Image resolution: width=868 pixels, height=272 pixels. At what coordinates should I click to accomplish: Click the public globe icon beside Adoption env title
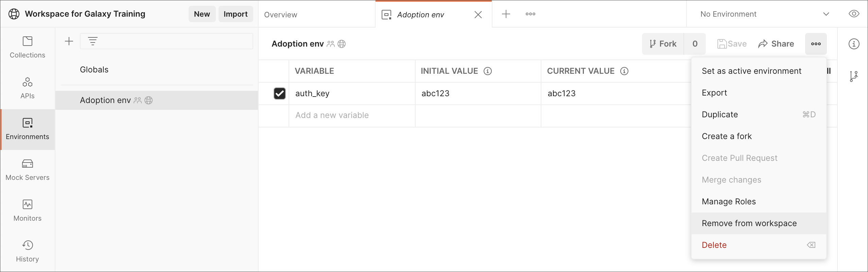342,44
